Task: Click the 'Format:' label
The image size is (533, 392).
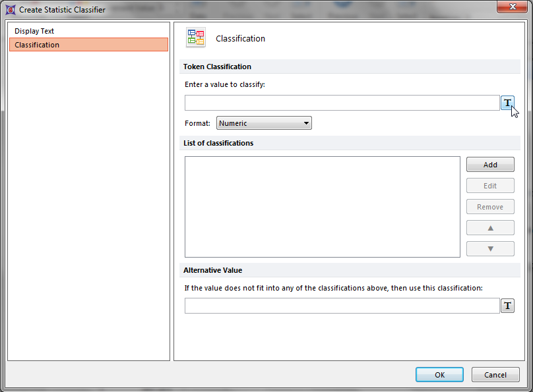Action: click(197, 123)
